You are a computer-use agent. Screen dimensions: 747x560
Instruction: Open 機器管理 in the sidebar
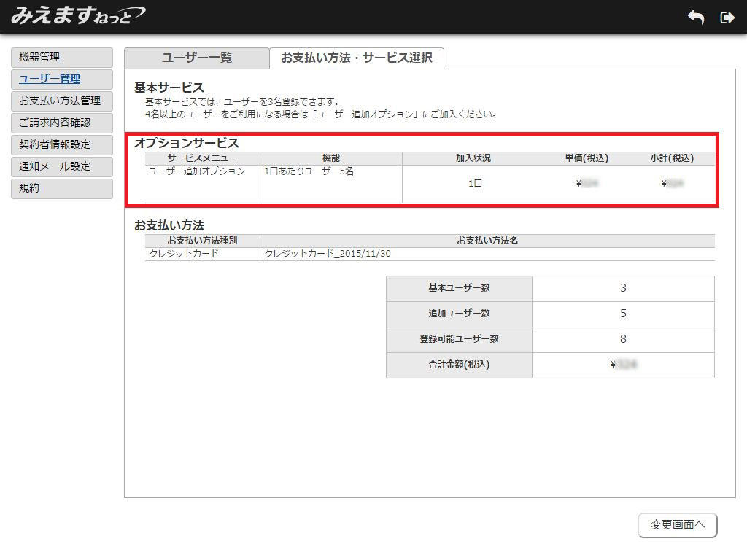[x=62, y=58]
